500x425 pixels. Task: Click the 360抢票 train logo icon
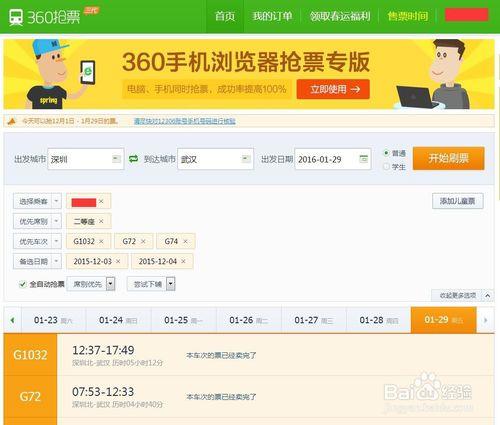[16, 17]
